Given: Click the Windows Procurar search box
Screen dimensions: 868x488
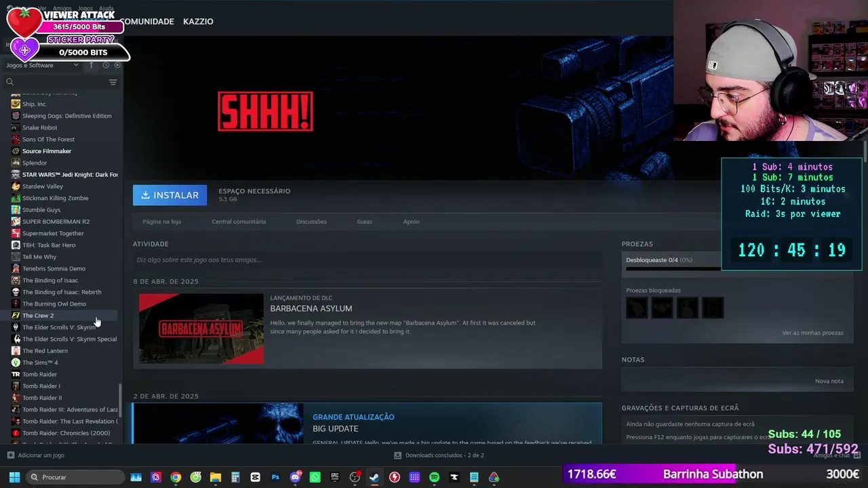Looking at the screenshot, I should 75,477.
